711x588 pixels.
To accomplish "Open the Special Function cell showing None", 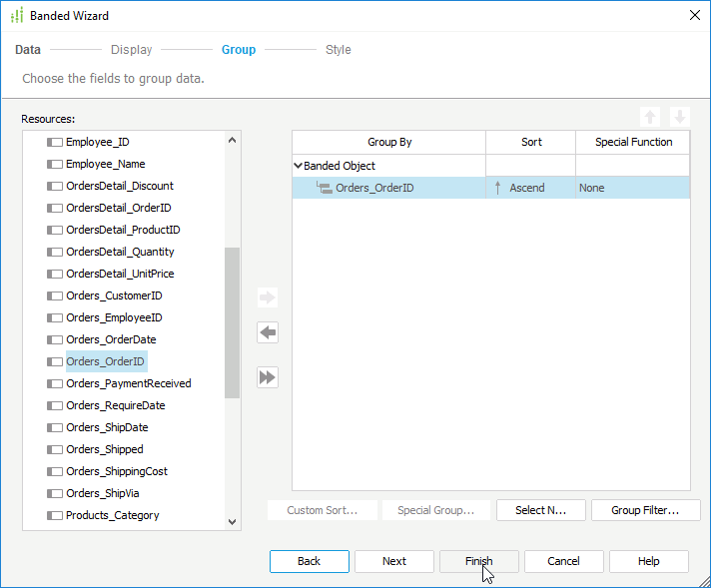I will [x=631, y=188].
